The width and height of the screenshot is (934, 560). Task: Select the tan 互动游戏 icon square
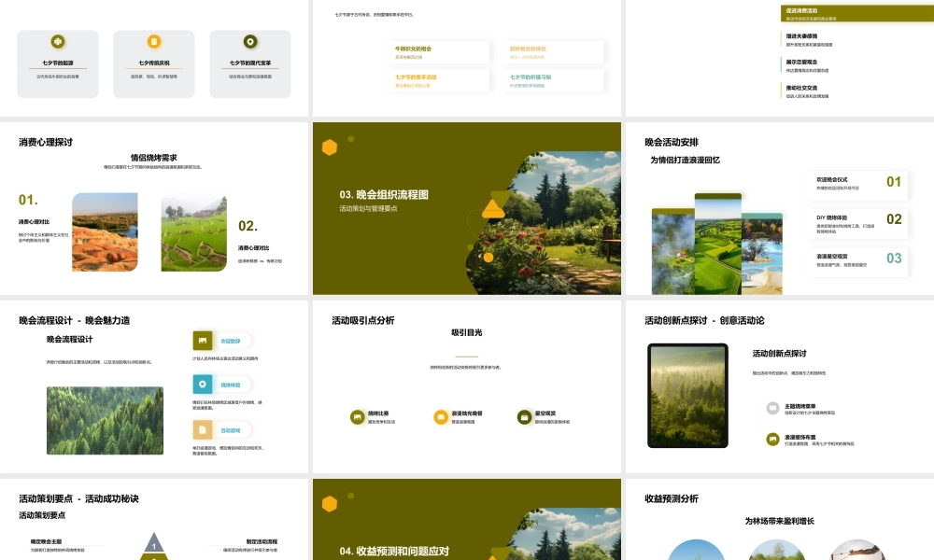click(203, 429)
